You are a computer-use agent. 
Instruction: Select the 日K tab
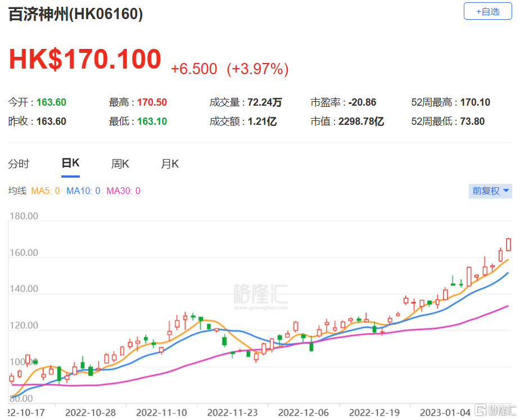point(70,164)
